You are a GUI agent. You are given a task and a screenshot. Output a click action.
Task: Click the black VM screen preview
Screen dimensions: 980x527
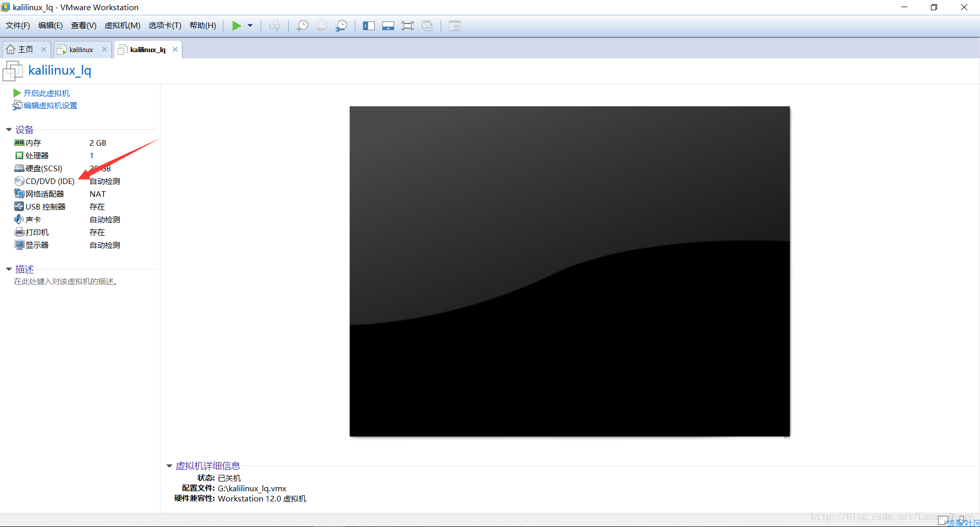coord(569,271)
